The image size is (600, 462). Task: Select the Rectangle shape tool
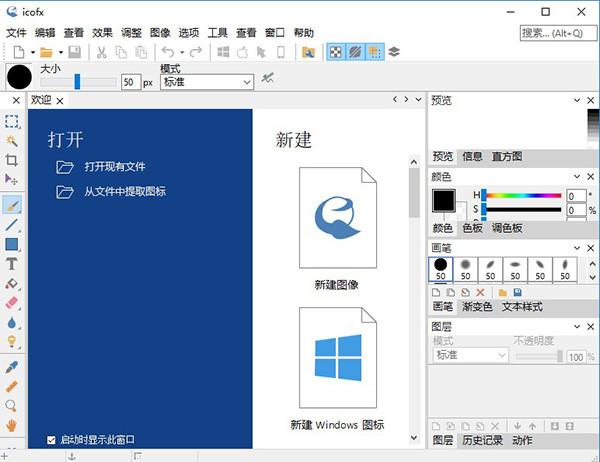pyautogui.click(x=12, y=244)
